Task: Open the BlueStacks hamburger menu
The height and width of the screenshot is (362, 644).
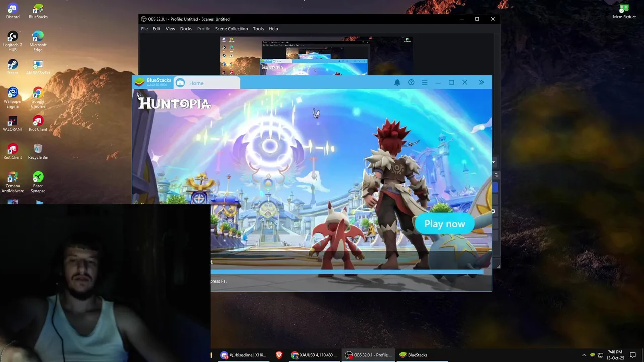Action: [x=425, y=82]
